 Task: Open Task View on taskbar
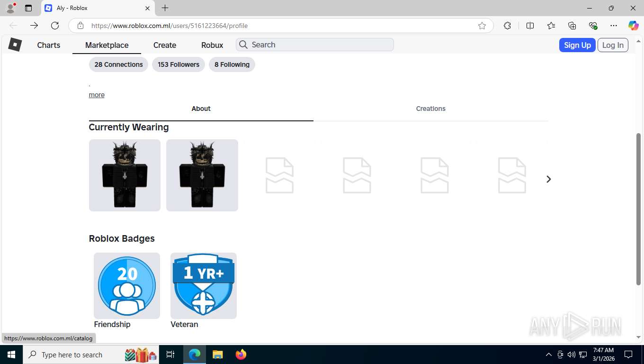point(170,355)
